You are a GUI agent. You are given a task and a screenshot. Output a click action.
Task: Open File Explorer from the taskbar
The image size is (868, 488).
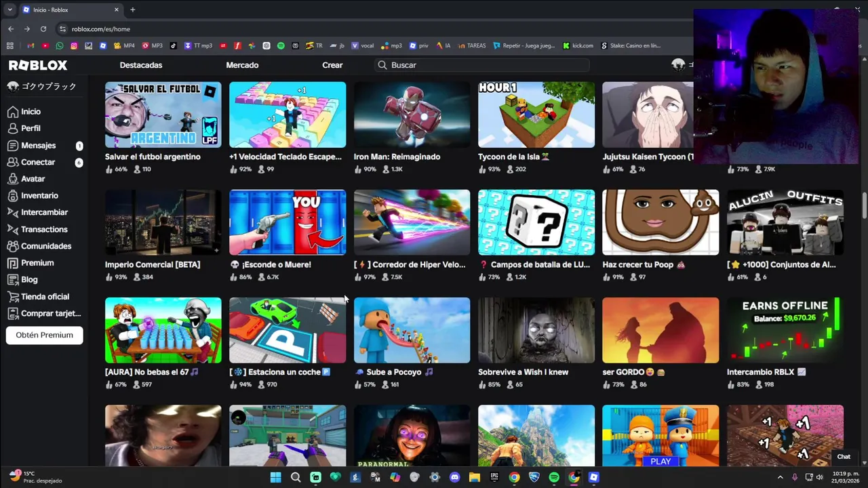(475, 477)
